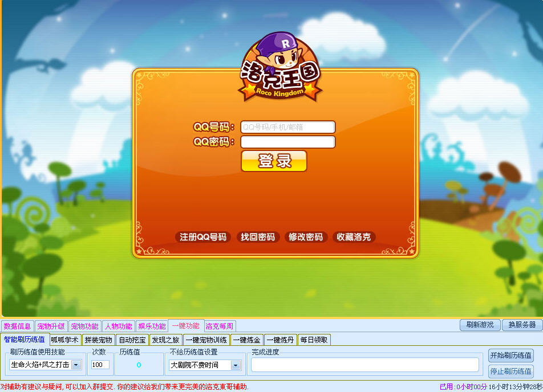Click the 换服务器 button

coord(522,325)
